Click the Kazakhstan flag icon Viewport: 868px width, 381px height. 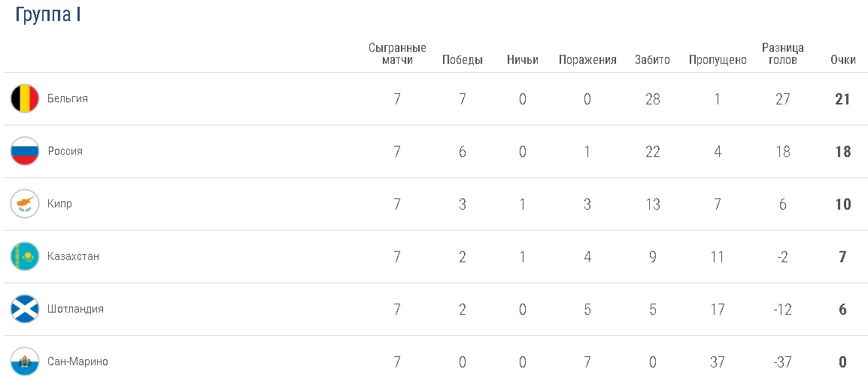(x=25, y=256)
